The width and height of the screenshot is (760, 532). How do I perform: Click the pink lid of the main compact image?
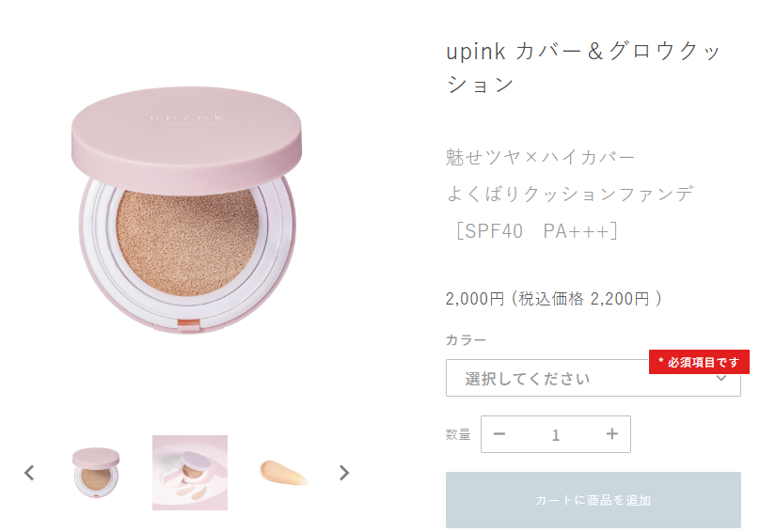coord(186,138)
